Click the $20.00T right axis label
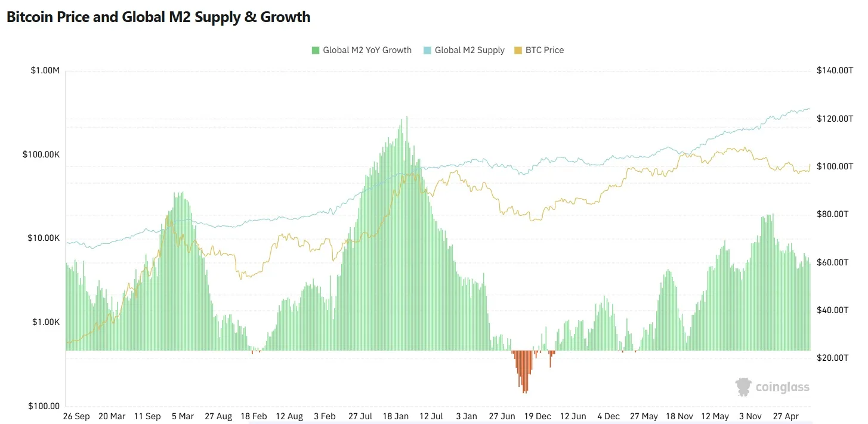 833,358
